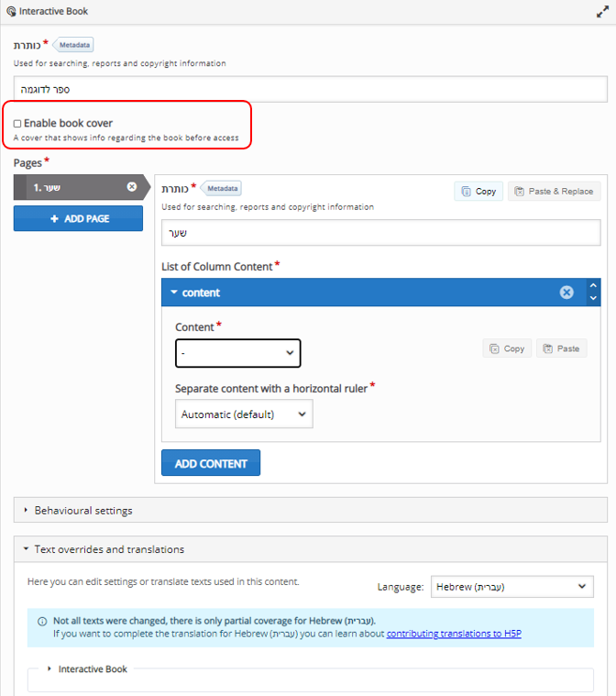
Task: Enable book cover checkbox
Action: pyautogui.click(x=17, y=123)
